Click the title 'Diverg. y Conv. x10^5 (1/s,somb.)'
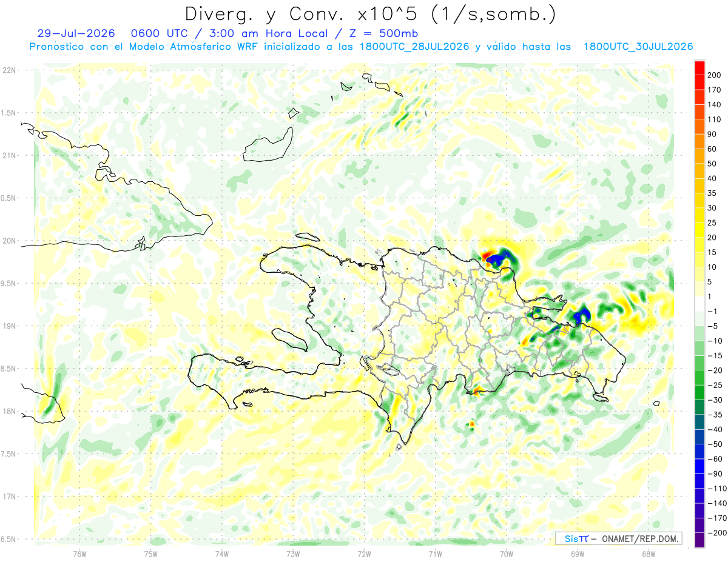Screen dimensions: 728x562 [370, 13]
